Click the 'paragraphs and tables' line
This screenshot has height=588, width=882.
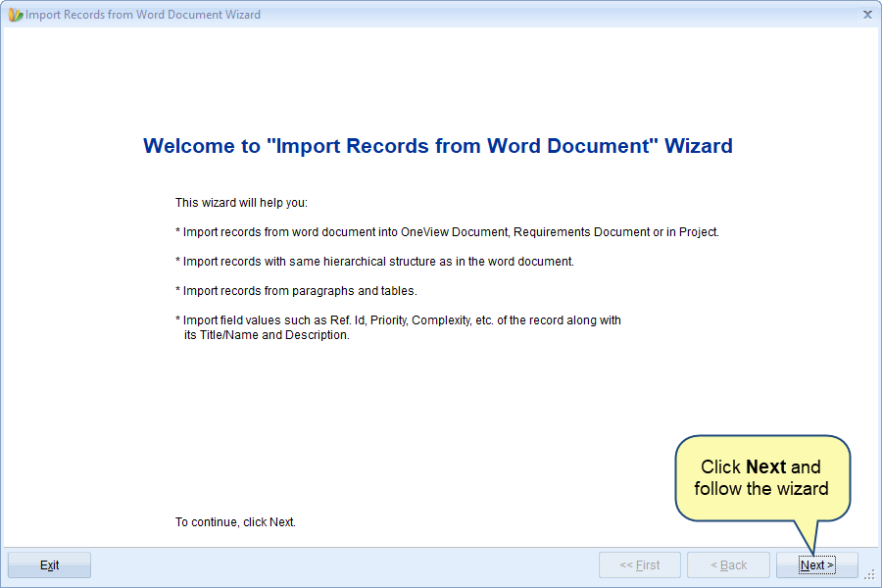tap(296, 291)
